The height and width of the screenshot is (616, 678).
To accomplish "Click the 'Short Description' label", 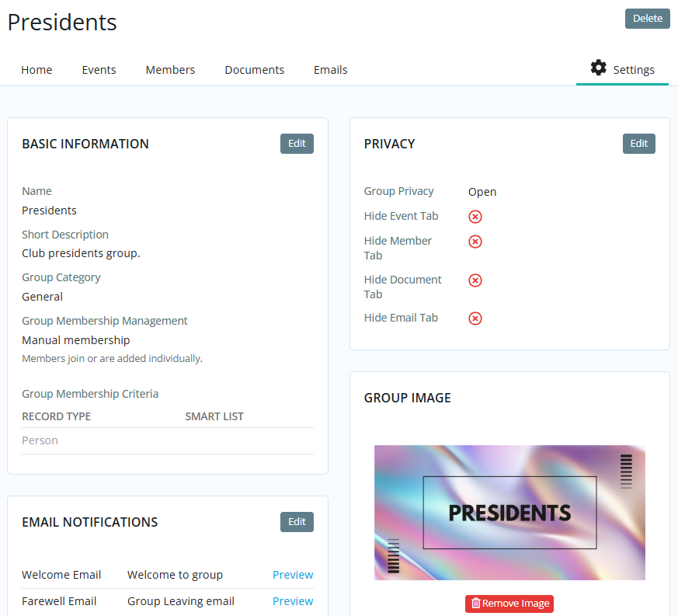I will pyautogui.click(x=65, y=235).
